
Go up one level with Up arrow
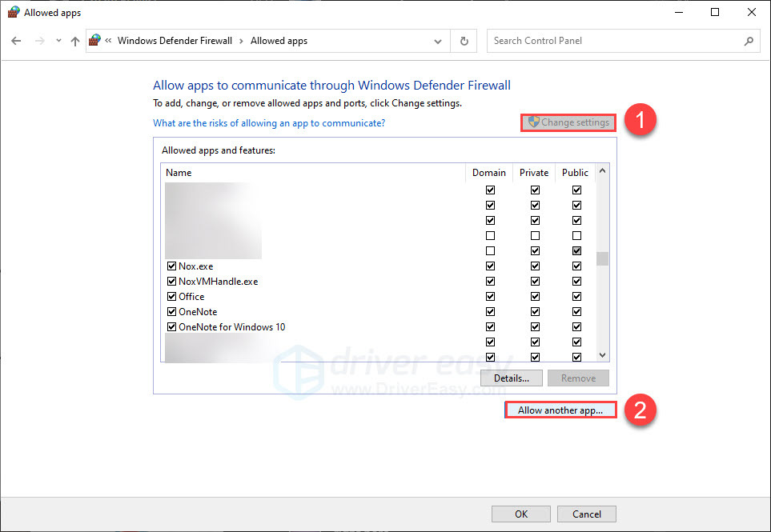tap(74, 42)
